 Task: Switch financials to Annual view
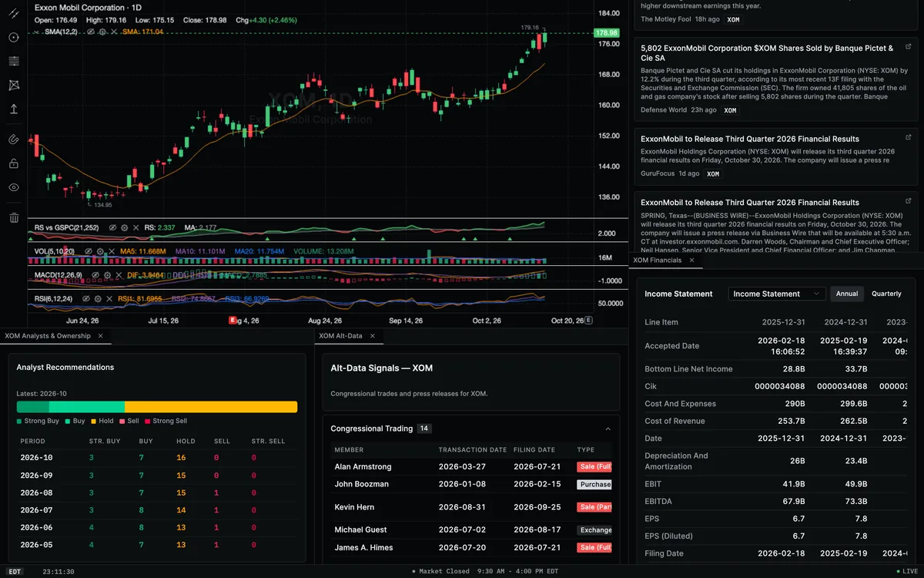click(847, 294)
